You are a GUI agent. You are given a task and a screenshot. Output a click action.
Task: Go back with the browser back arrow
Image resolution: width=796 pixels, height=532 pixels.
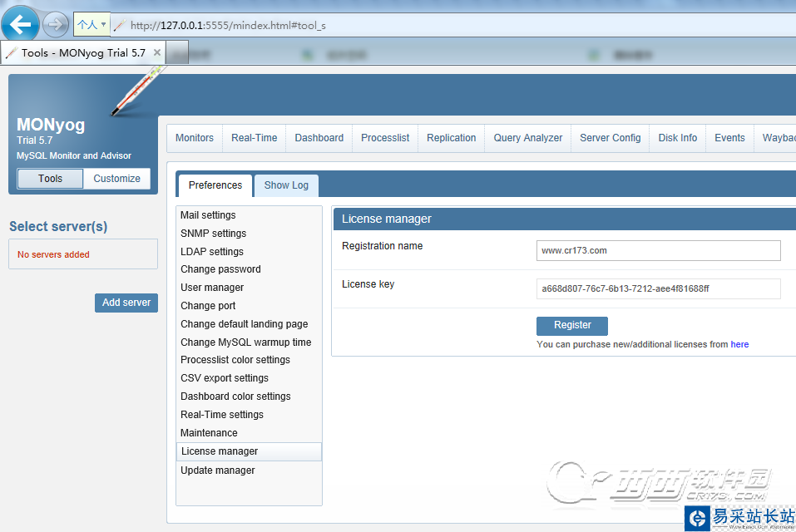(x=20, y=24)
